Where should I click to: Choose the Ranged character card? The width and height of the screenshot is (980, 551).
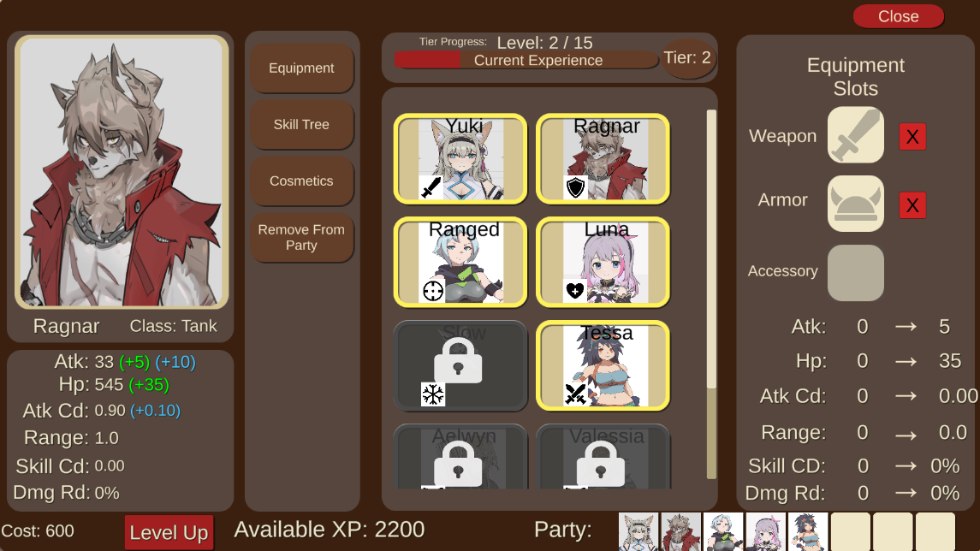click(x=460, y=263)
